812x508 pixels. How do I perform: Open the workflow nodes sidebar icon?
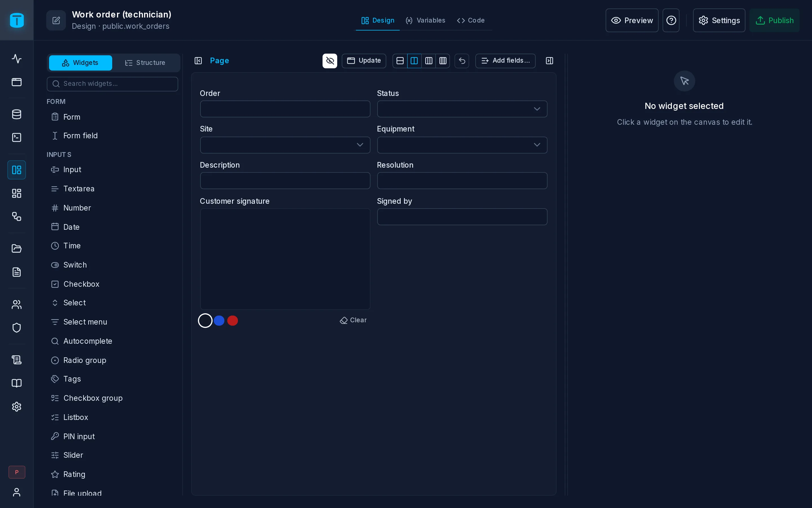16,216
